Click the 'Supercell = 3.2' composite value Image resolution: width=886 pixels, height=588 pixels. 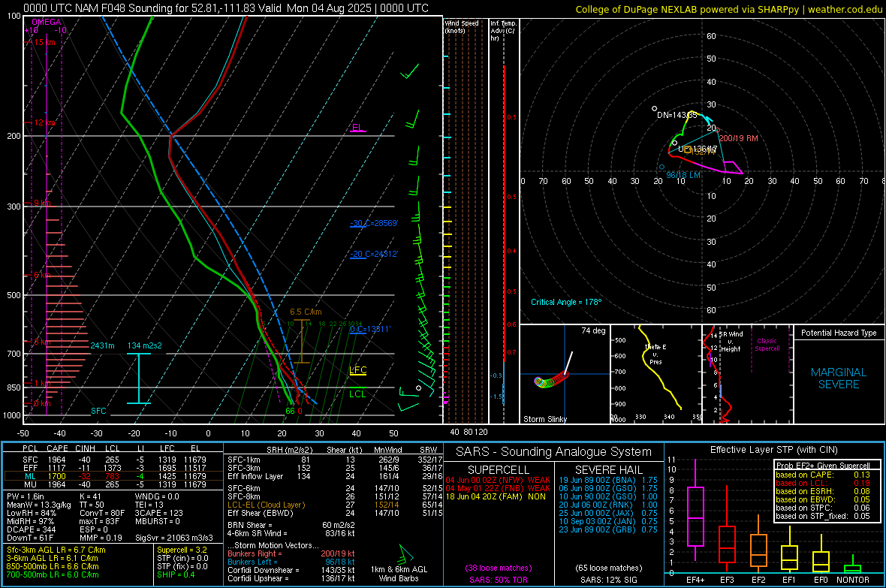click(x=182, y=550)
